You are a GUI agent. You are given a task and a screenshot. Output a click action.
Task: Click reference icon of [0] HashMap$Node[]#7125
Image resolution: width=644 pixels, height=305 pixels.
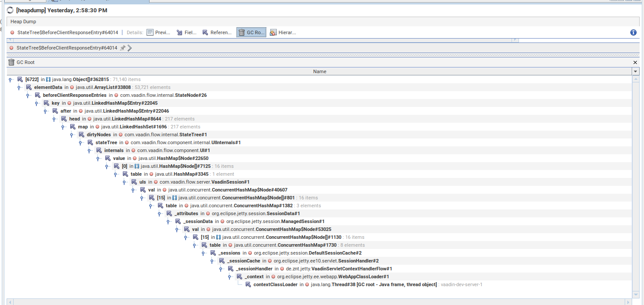point(117,166)
